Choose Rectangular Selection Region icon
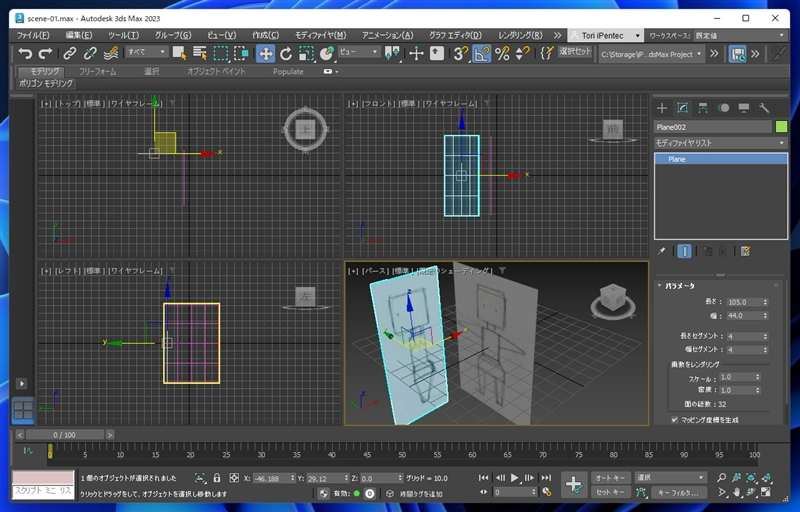 221,53
